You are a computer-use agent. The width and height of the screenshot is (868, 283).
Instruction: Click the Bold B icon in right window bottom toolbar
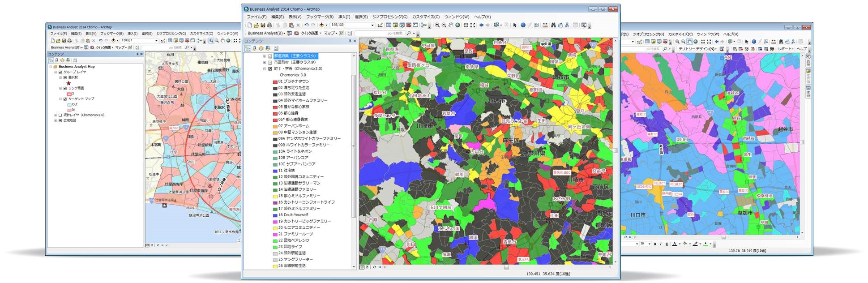click(x=654, y=244)
